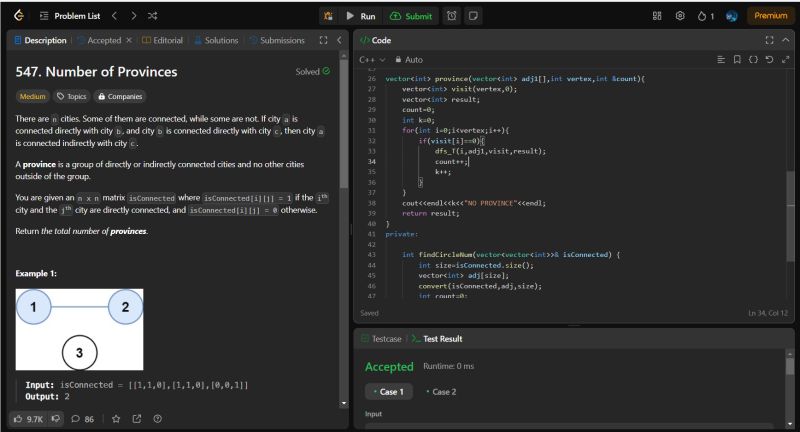Run the code
800x432 pixels.
coord(361,16)
